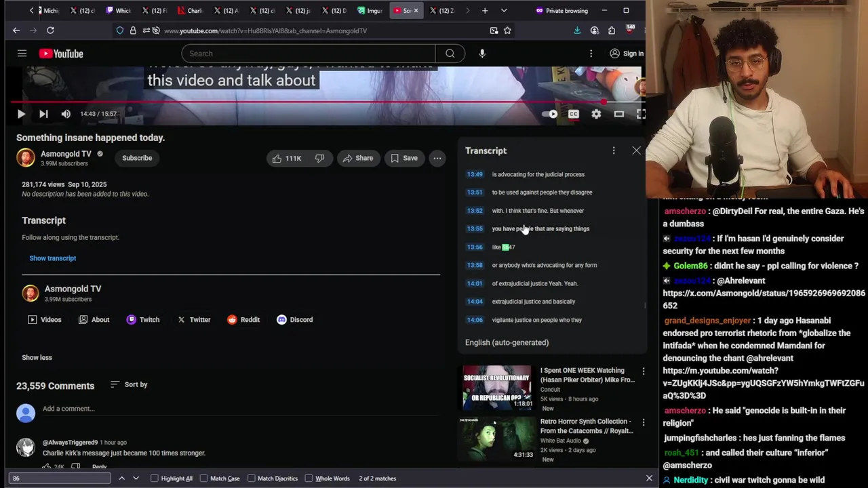Switch to Imgur tab
The width and height of the screenshot is (868, 488).
pyautogui.click(x=370, y=11)
